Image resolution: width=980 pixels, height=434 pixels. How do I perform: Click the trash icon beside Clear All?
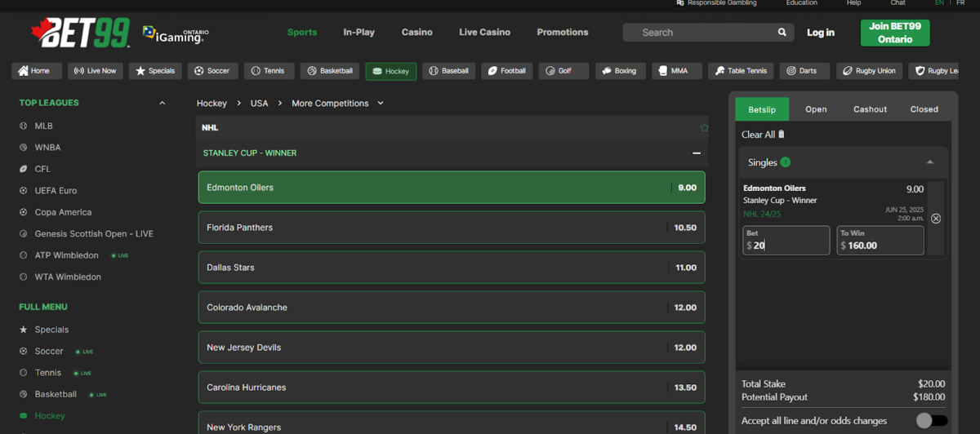pos(782,135)
